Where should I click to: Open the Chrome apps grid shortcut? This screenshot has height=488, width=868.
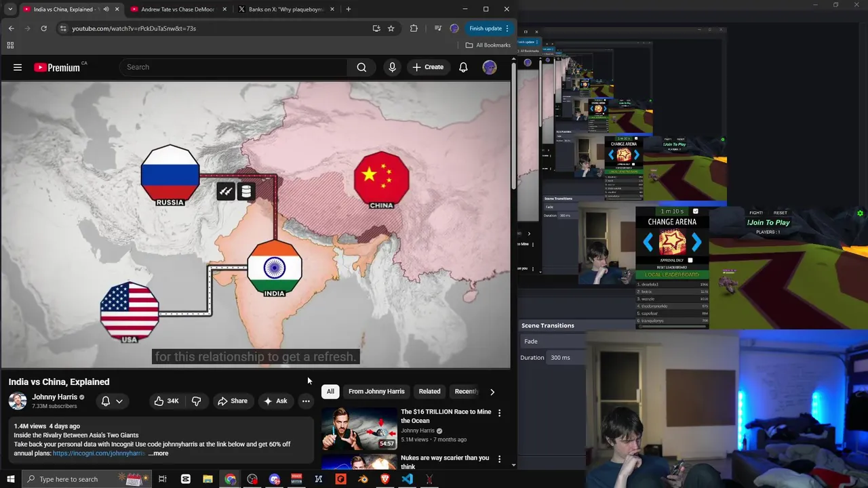(x=10, y=45)
